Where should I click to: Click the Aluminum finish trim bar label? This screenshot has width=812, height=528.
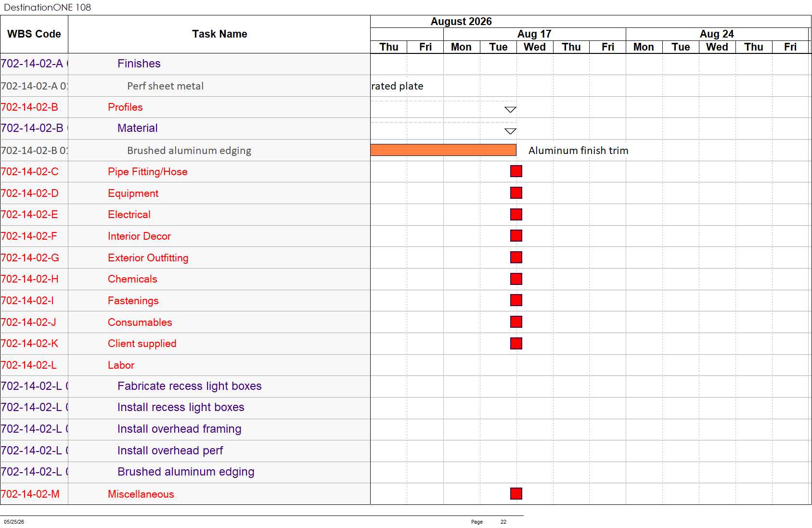pos(579,151)
